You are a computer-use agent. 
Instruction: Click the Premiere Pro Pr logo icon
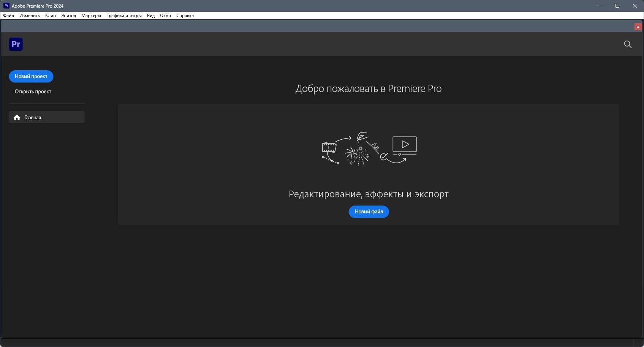(x=16, y=44)
